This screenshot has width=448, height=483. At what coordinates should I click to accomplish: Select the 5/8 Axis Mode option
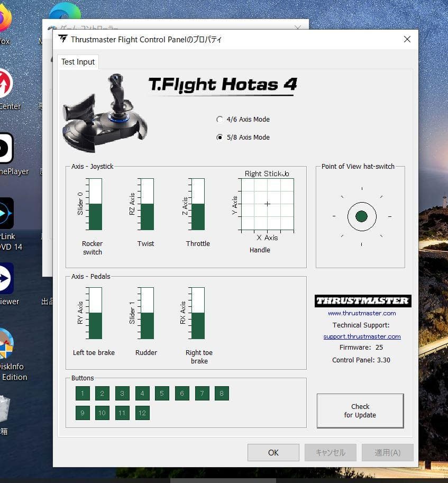pos(220,137)
